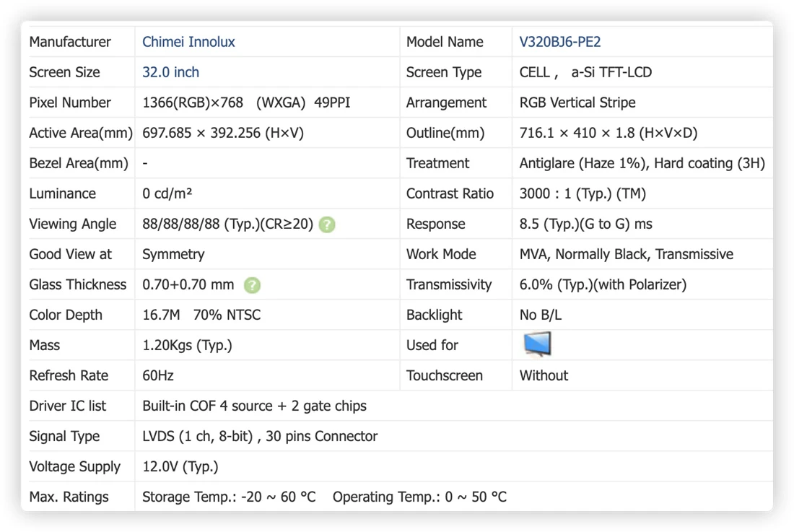794x532 pixels.
Task: Click the 3000 : 1 contrast ratio value
Action: point(583,194)
